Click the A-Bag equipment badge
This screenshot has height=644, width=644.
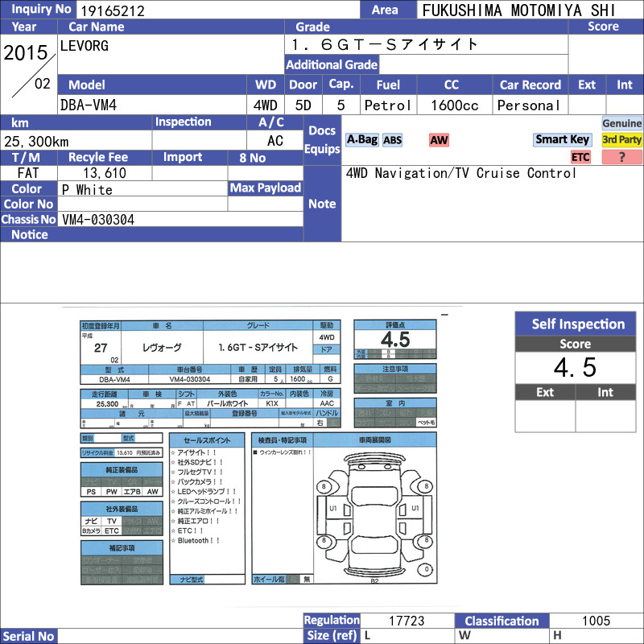click(361, 139)
